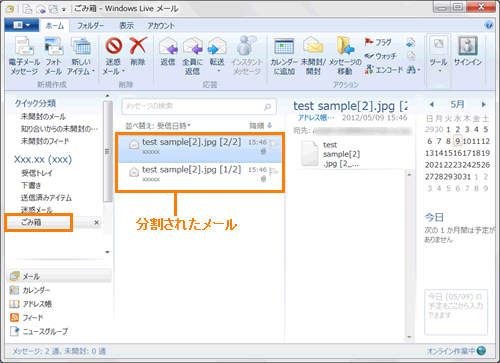The width and height of the screenshot is (500, 363).
Task: Switch to the Account tab
Action: 161,26
